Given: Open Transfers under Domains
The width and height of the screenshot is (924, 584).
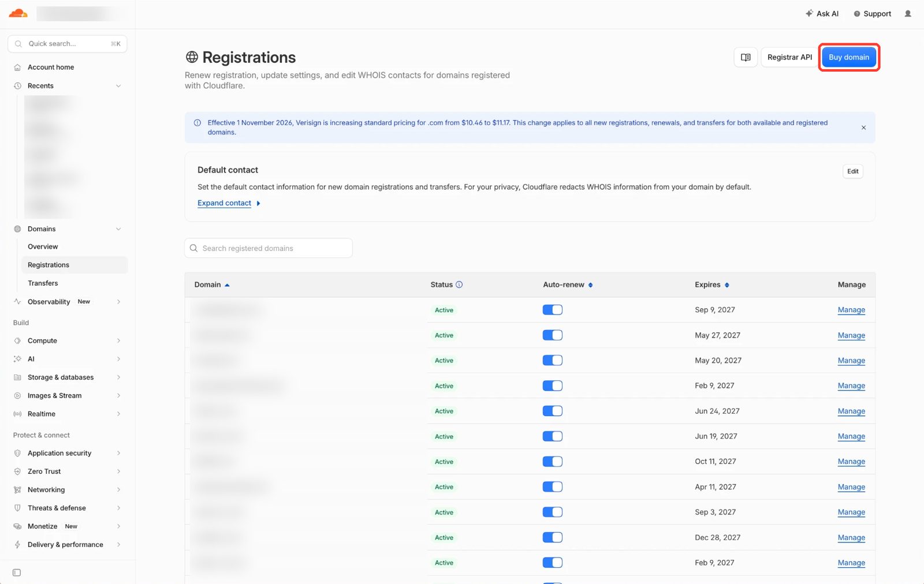Looking at the screenshot, I should pos(43,283).
